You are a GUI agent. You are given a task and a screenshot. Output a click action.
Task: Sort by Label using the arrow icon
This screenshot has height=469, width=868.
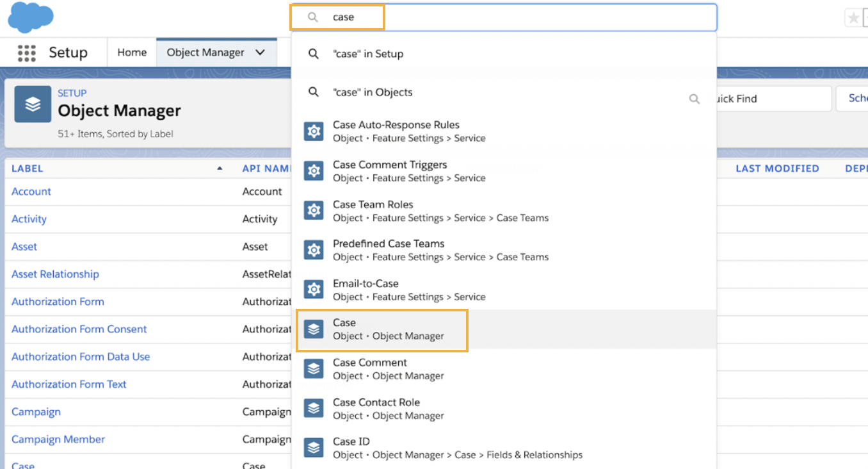(220, 169)
